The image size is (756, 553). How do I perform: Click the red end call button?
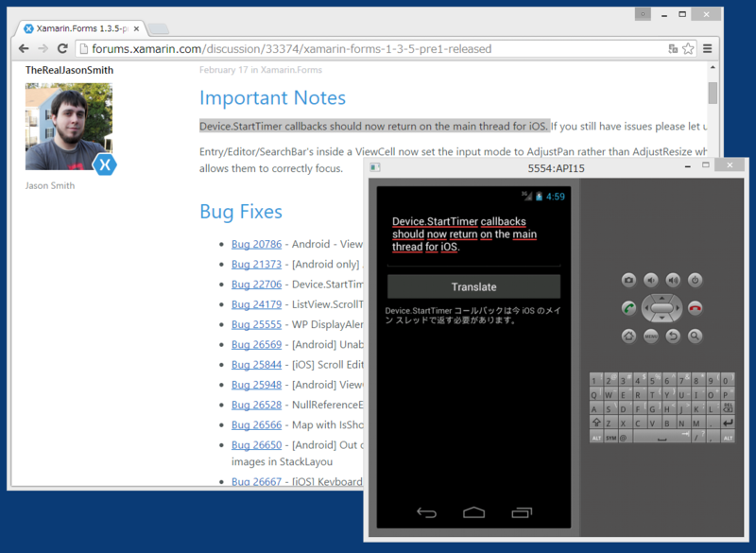point(695,308)
